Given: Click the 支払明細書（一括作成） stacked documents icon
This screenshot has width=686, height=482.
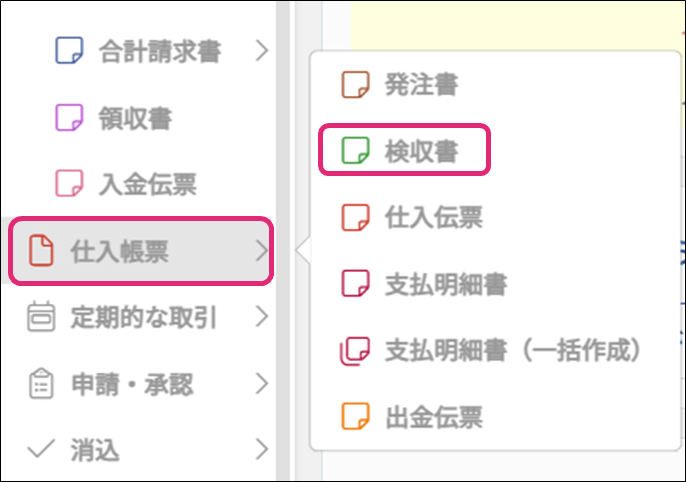Looking at the screenshot, I should [x=355, y=350].
